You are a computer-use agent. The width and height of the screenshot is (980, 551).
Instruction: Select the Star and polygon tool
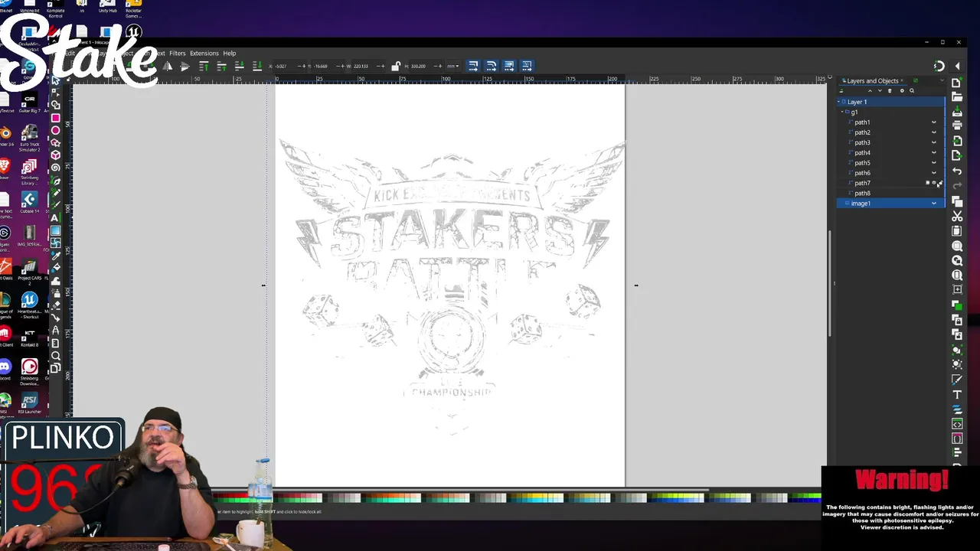[x=55, y=142]
